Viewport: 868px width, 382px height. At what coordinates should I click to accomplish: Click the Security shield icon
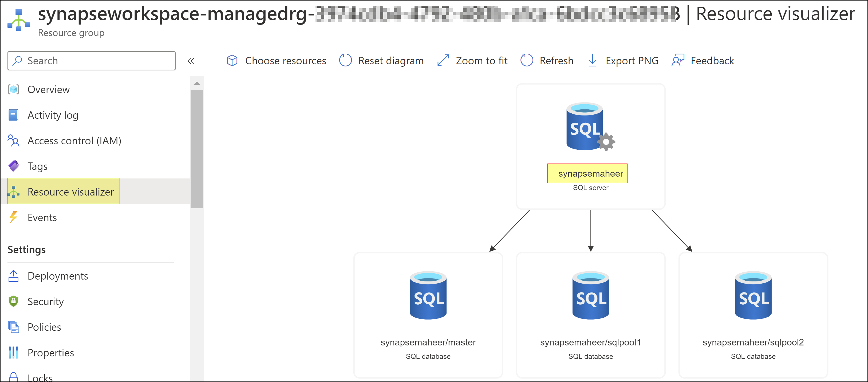[x=13, y=301]
